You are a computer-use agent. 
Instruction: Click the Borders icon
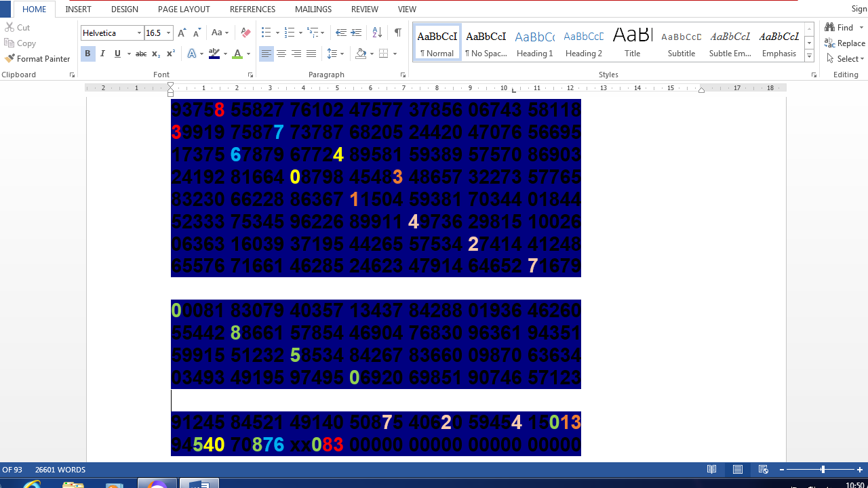[384, 54]
